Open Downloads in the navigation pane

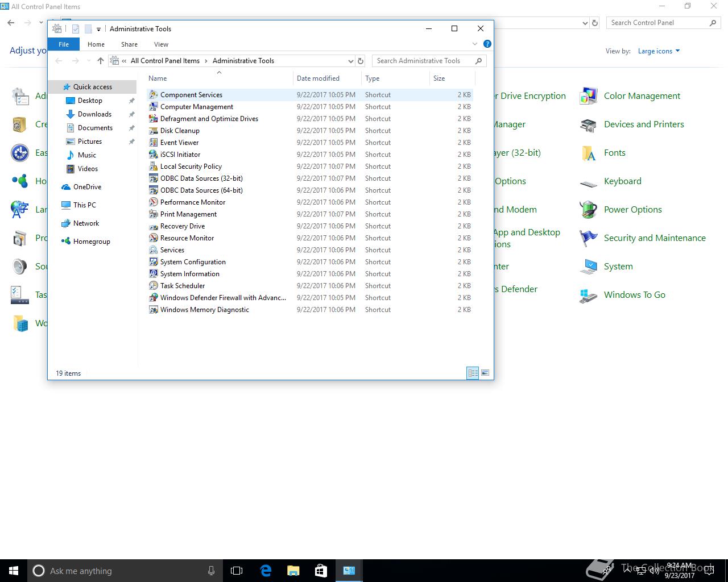(94, 114)
